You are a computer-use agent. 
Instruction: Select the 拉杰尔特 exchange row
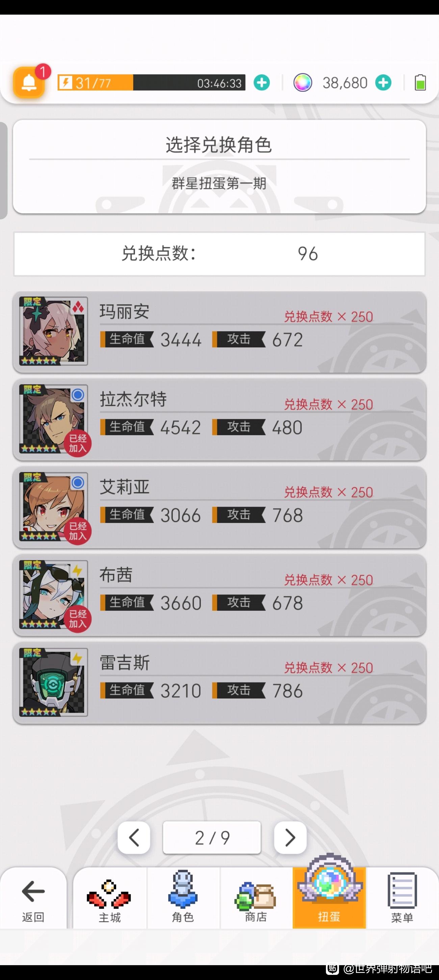(x=219, y=420)
